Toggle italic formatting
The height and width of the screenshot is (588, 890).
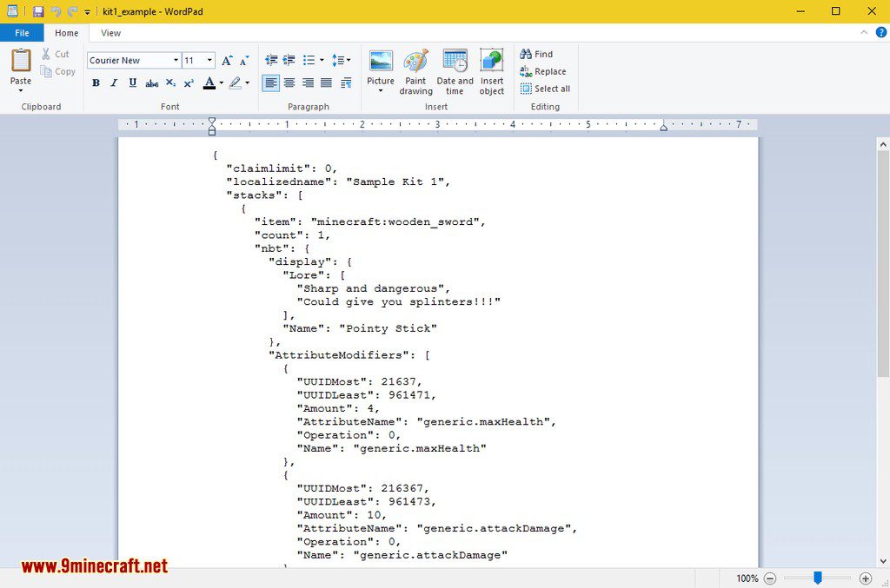tap(114, 83)
